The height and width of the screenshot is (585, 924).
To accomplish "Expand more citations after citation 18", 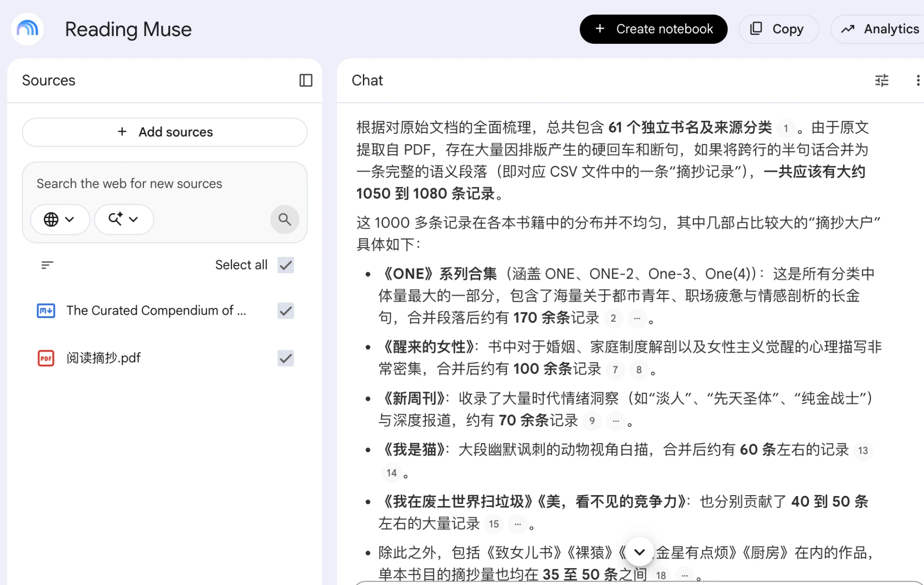I will [x=685, y=575].
